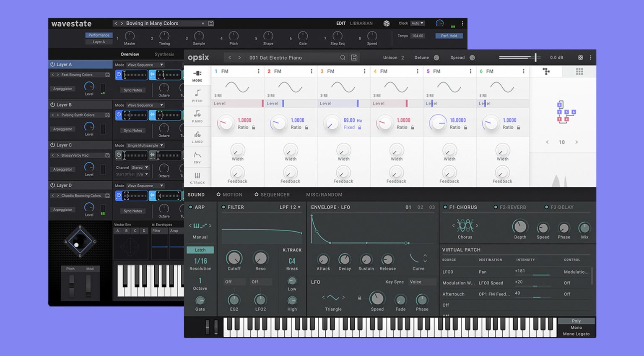The image size is (644, 356).
Task: Select the ENV envelope page icon
Action: point(197,156)
